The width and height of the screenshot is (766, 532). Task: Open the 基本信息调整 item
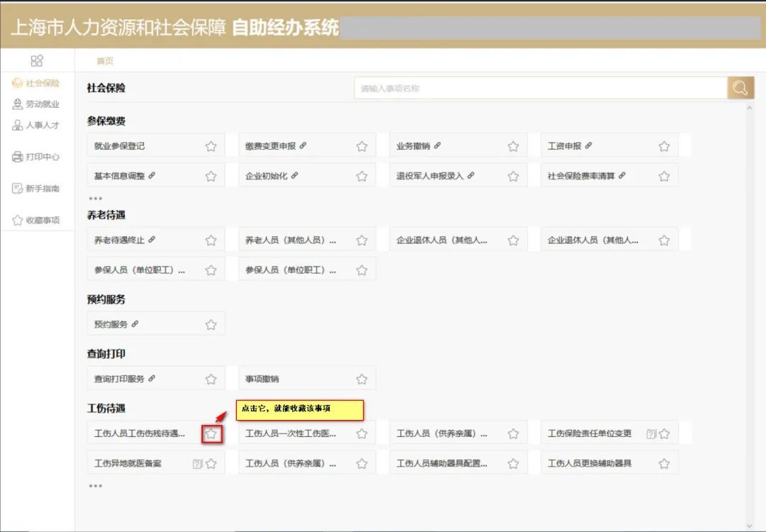tap(156, 175)
